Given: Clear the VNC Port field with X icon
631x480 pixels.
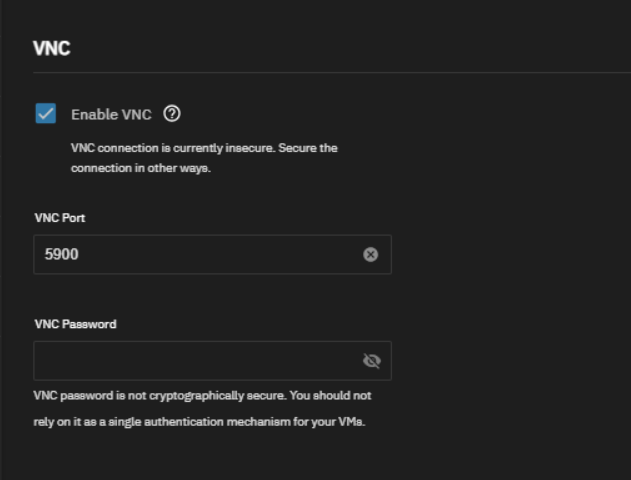Looking at the screenshot, I should coord(370,254).
